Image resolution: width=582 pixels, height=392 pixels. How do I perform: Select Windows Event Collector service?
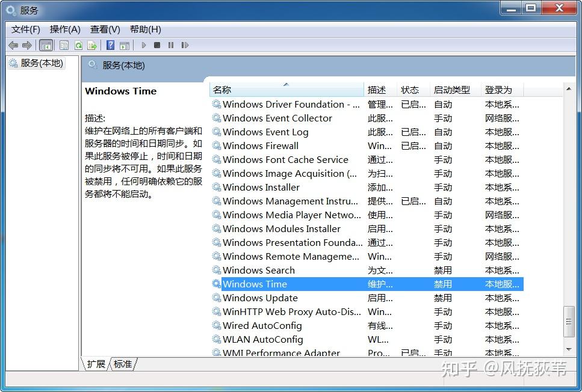[x=277, y=118]
